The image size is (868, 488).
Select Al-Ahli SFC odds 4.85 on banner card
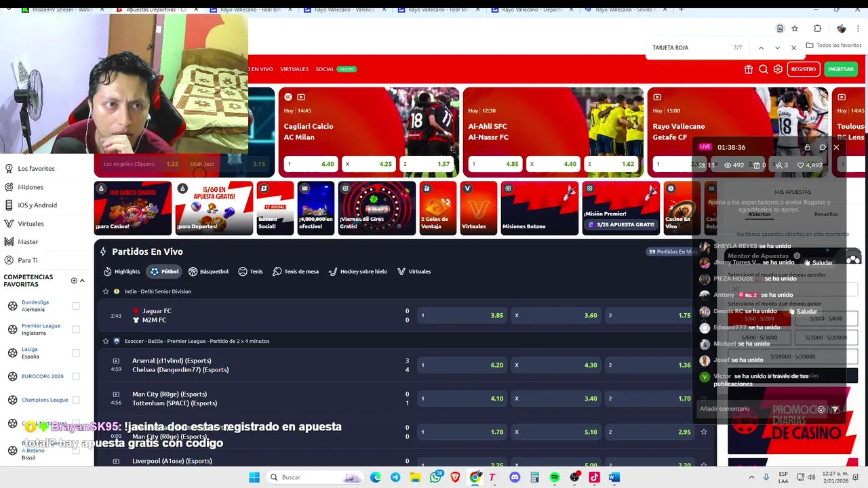[x=496, y=164]
